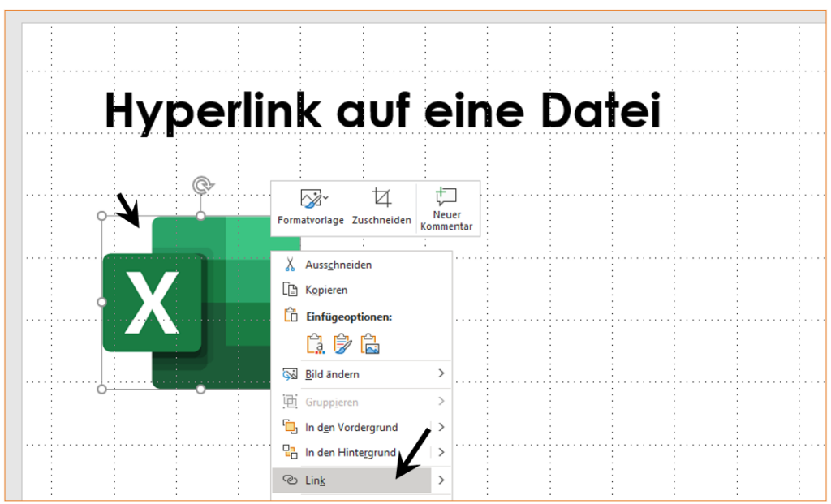
Task: Open the Bild ändern submenu
Action: pos(361,374)
